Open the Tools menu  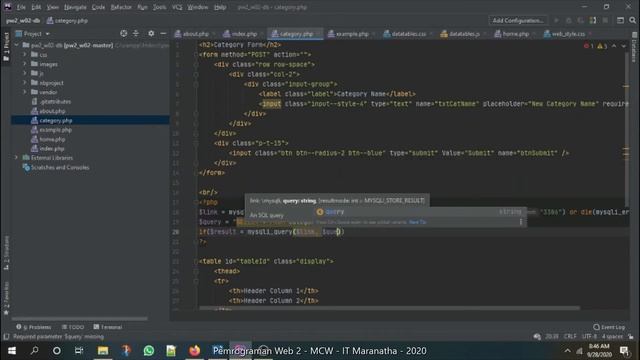coord(160,7)
